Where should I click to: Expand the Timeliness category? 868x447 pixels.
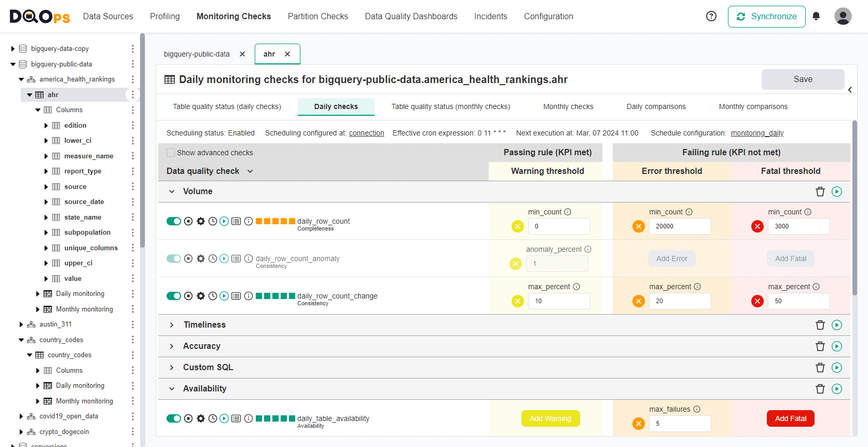click(x=172, y=325)
